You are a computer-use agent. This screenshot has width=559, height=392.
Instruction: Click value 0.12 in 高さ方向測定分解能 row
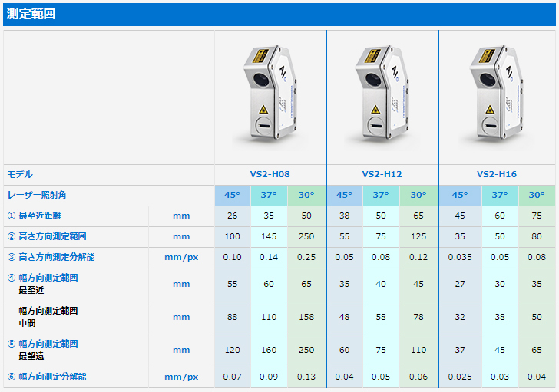(418, 257)
